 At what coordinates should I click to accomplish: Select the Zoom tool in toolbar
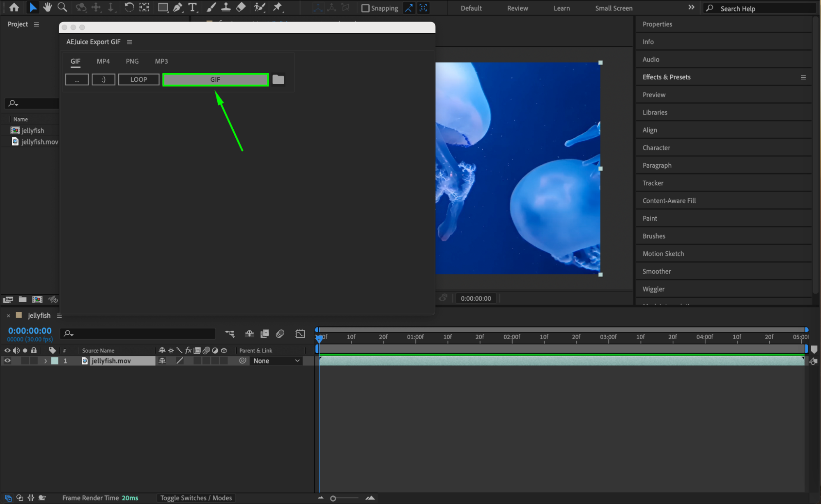point(62,7)
